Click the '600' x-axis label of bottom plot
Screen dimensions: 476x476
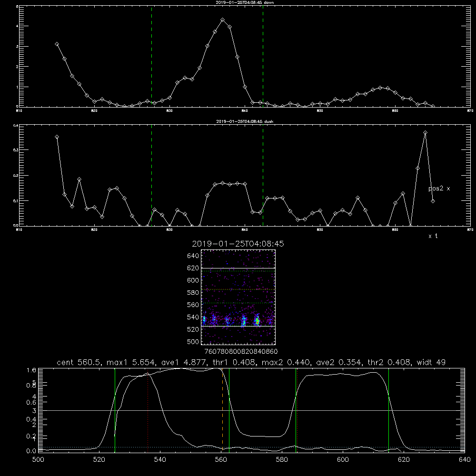pyautogui.click(x=343, y=460)
